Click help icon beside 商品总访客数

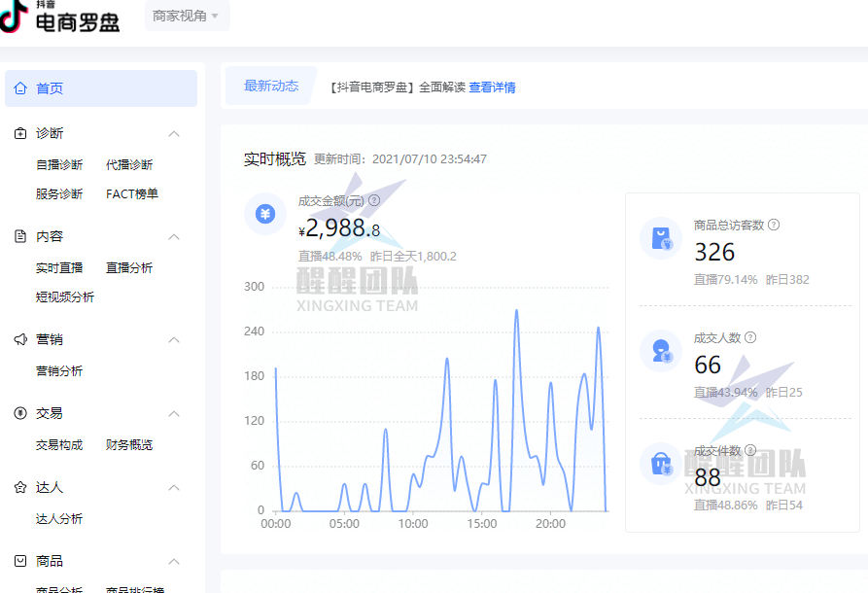click(x=774, y=225)
